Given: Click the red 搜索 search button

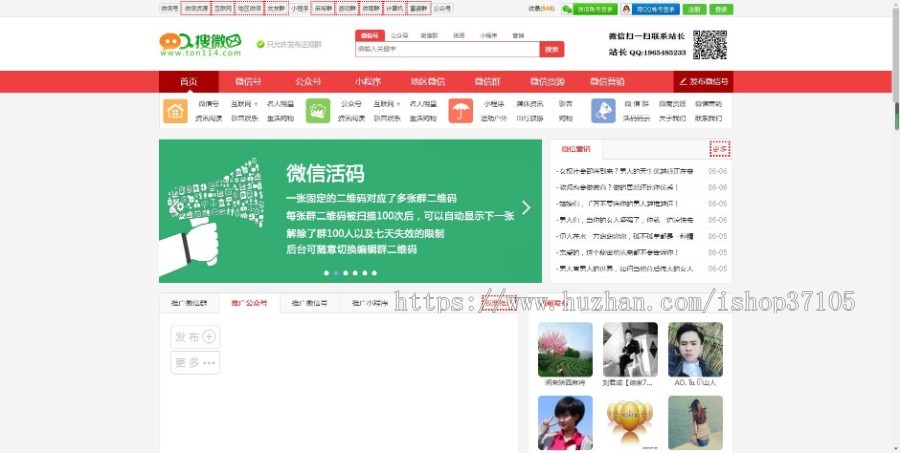Looking at the screenshot, I should click(552, 49).
